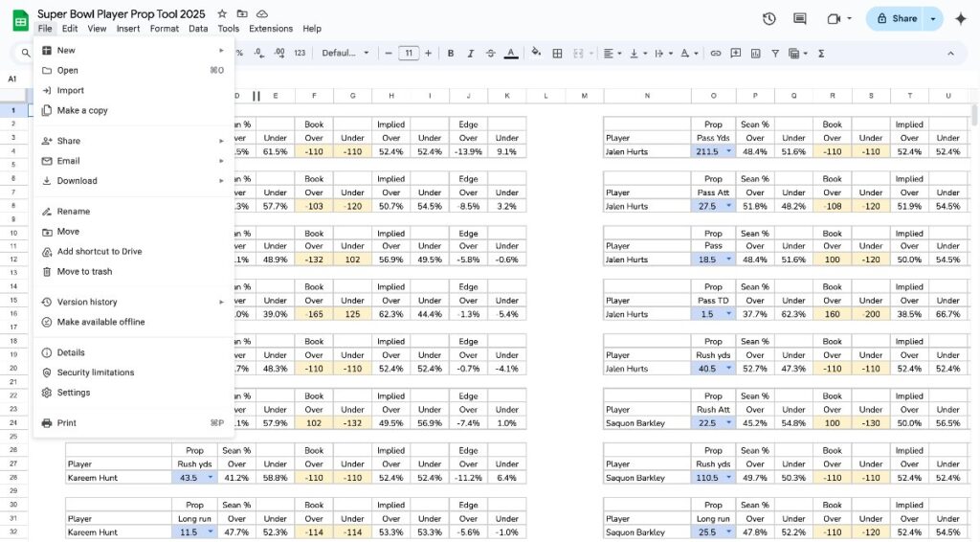Click the Share button
980x542 pixels.
click(x=896, y=19)
